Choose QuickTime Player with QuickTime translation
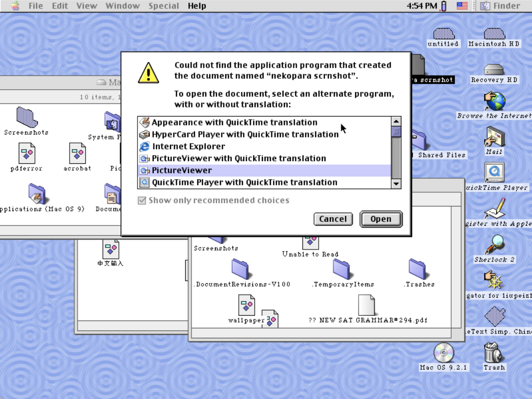Viewport: 532px width, 399px height. [x=264, y=182]
